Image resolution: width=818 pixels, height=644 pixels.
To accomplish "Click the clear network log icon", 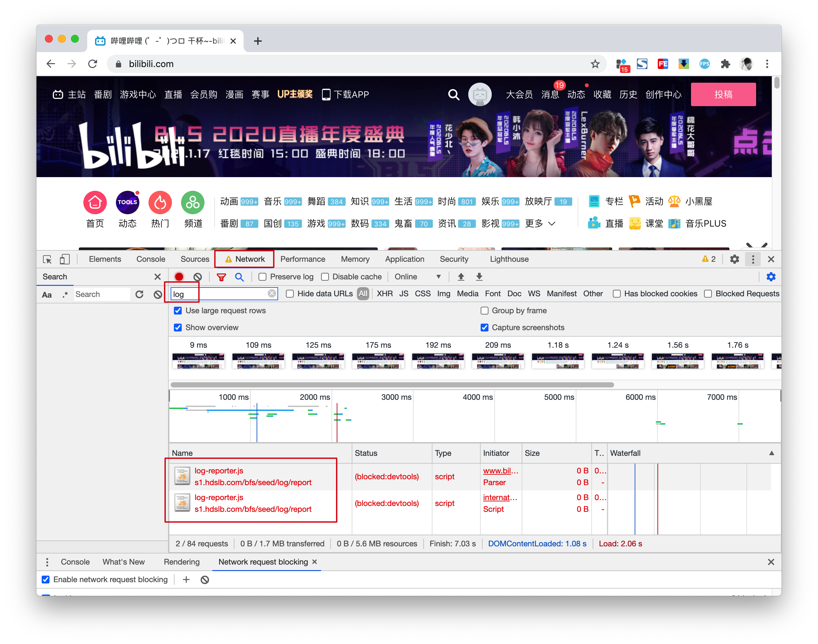I will click(197, 277).
